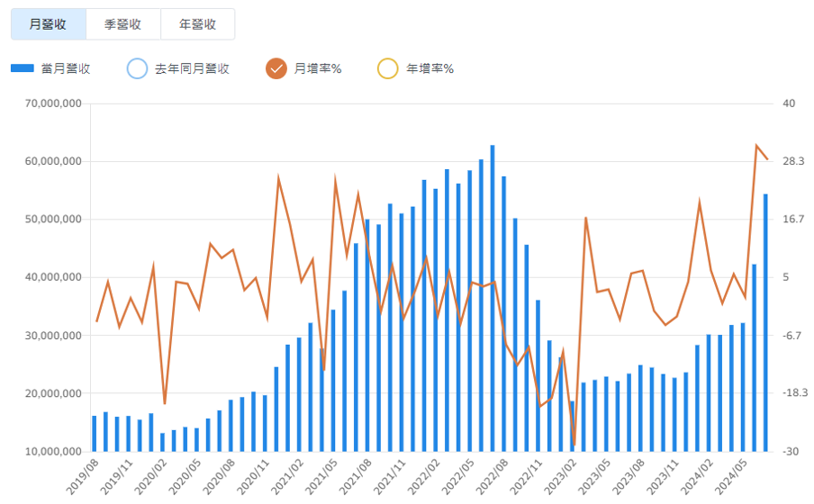Select the leftmost blue bar above 2019/08
Image resolution: width=814 pixels, height=504 pixels.
tap(95, 433)
